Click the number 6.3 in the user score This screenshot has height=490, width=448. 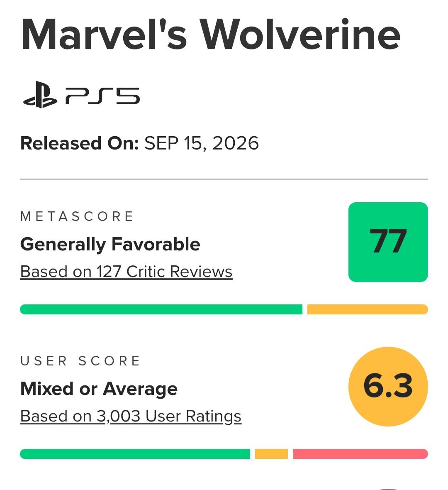click(388, 386)
